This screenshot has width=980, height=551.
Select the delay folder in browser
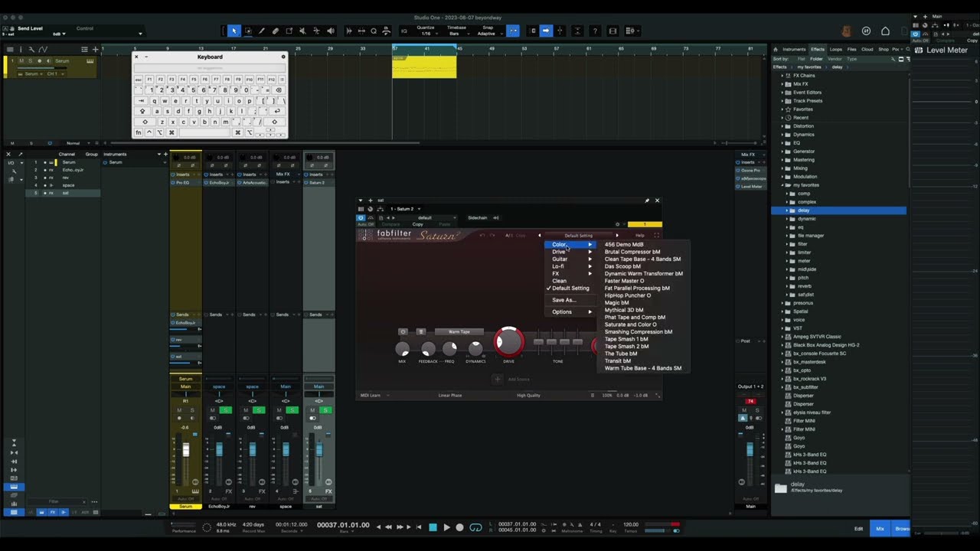pos(838,210)
